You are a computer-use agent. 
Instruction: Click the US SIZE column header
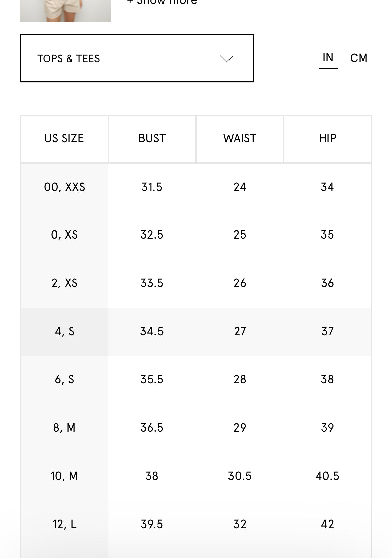click(64, 139)
